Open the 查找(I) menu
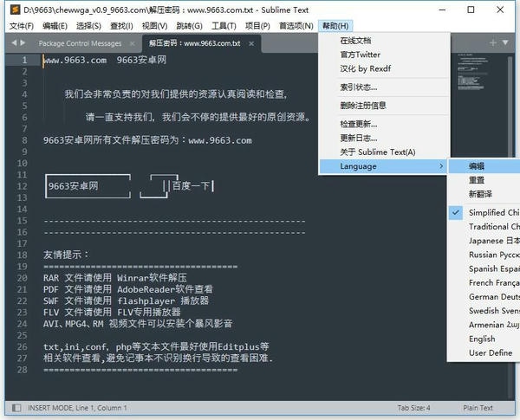The width and height of the screenshot is (520, 420). coord(121,25)
